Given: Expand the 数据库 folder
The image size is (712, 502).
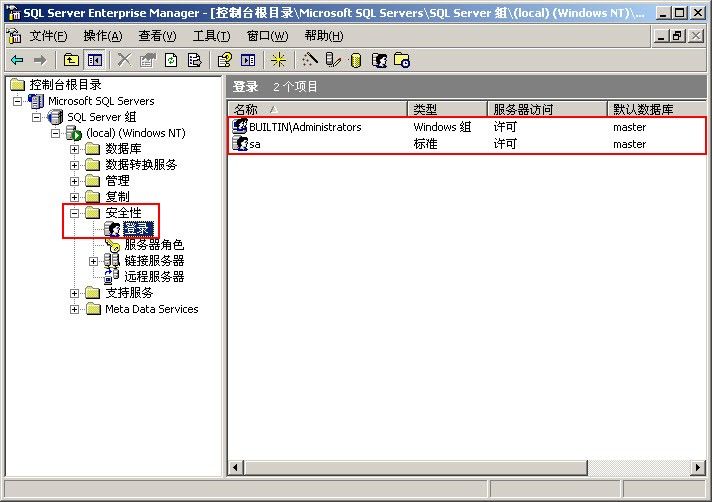Looking at the screenshot, I should click(74, 149).
